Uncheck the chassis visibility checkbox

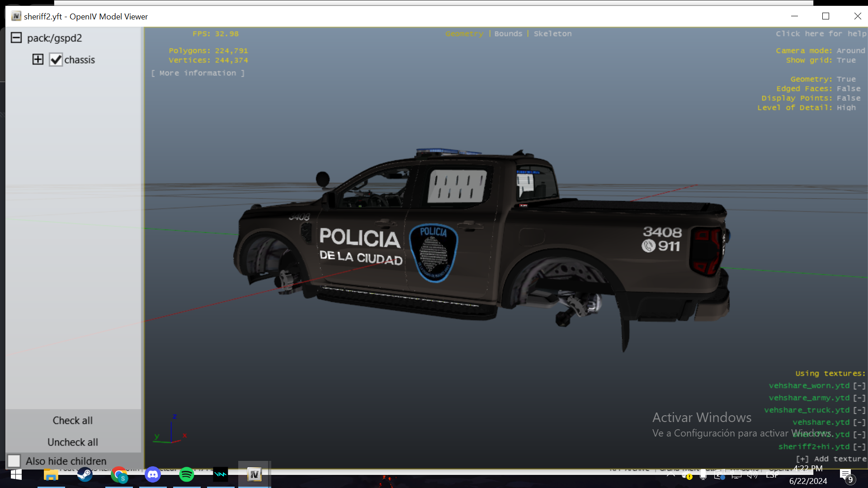click(x=56, y=60)
